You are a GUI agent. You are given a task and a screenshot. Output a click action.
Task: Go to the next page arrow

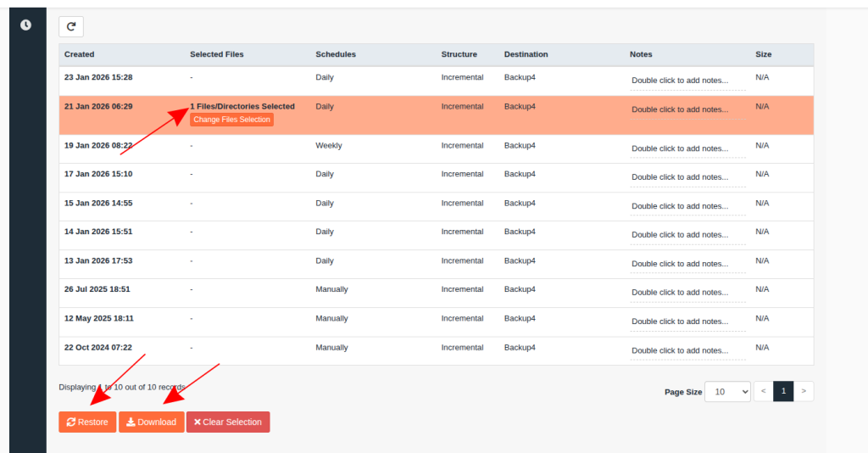click(x=804, y=391)
